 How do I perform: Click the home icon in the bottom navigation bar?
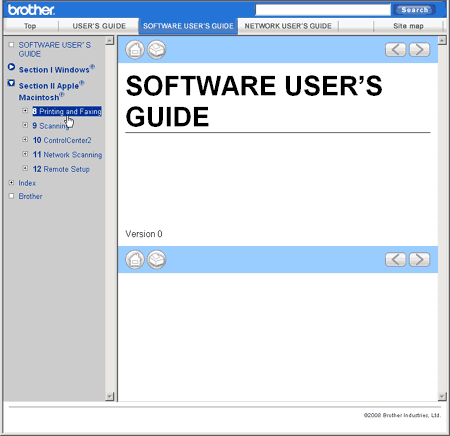[x=135, y=260]
